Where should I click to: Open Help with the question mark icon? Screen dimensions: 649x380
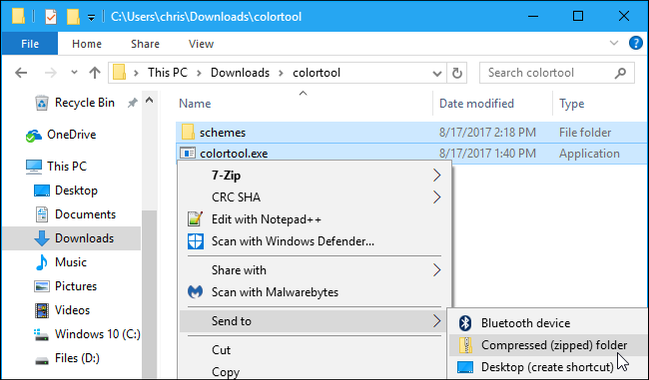coord(636,43)
